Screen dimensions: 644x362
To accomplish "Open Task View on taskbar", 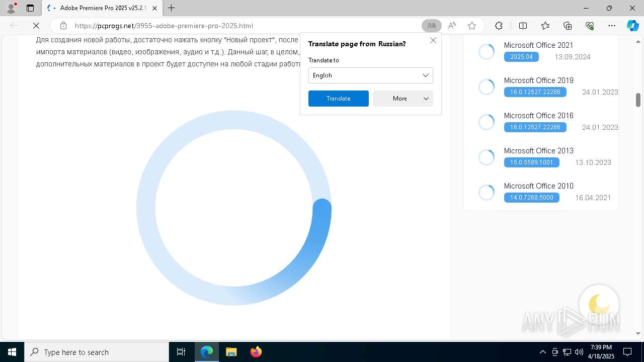I will (x=181, y=352).
